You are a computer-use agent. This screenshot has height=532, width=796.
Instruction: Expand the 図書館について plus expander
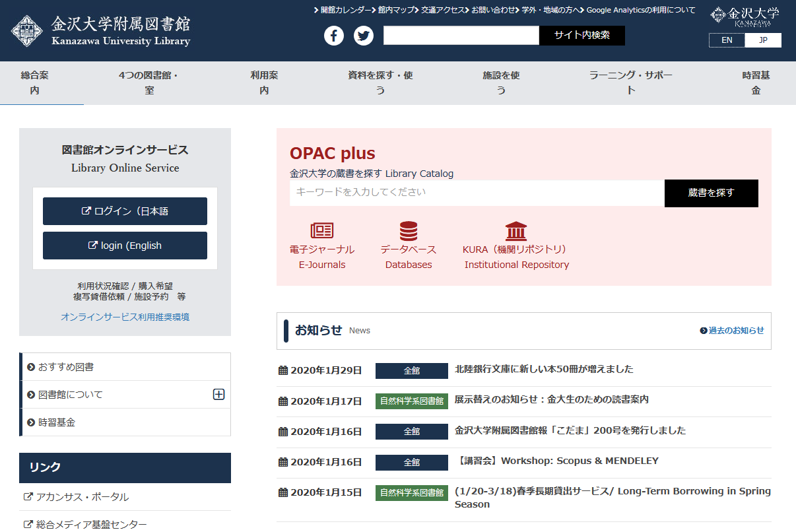[x=219, y=395]
